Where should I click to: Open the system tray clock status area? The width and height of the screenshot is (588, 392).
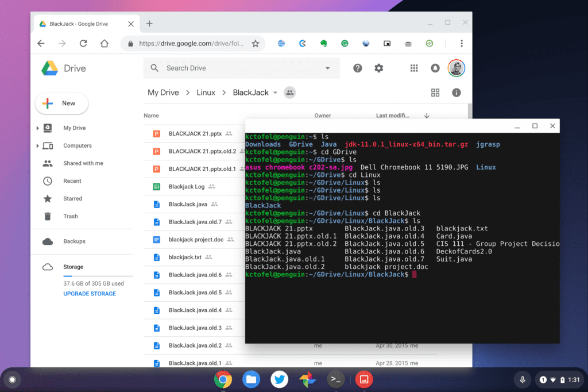tap(559, 379)
